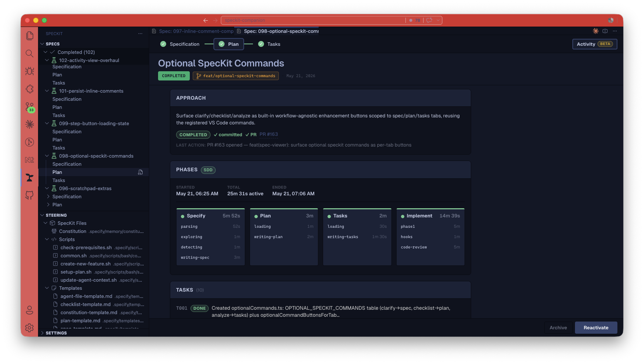Image resolution: width=644 pixels, height=364 pixels.
Task: Open the Activity BETA view
Action: [x=595, y=44]
